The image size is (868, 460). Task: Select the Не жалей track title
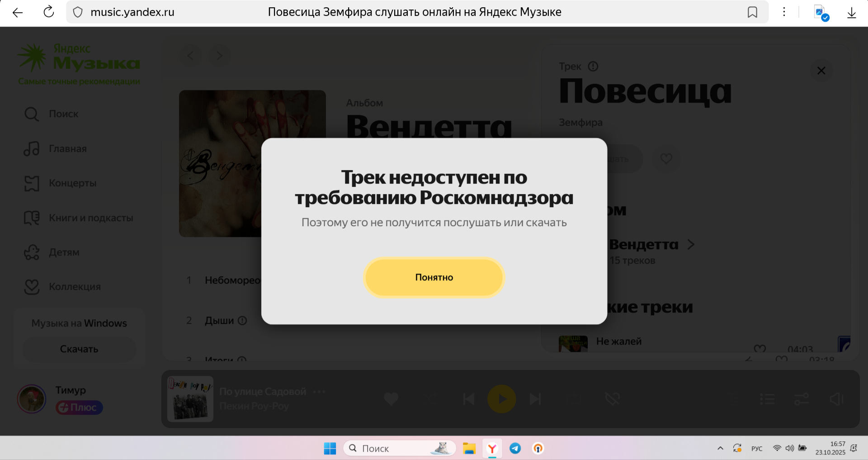click(619, 341)
